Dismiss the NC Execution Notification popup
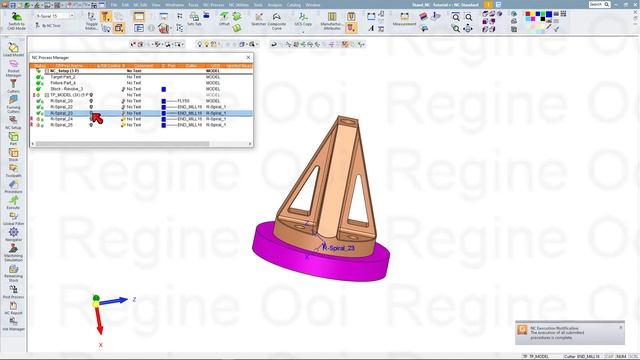This screenshot has width=640, height=360. pos(621,327)
